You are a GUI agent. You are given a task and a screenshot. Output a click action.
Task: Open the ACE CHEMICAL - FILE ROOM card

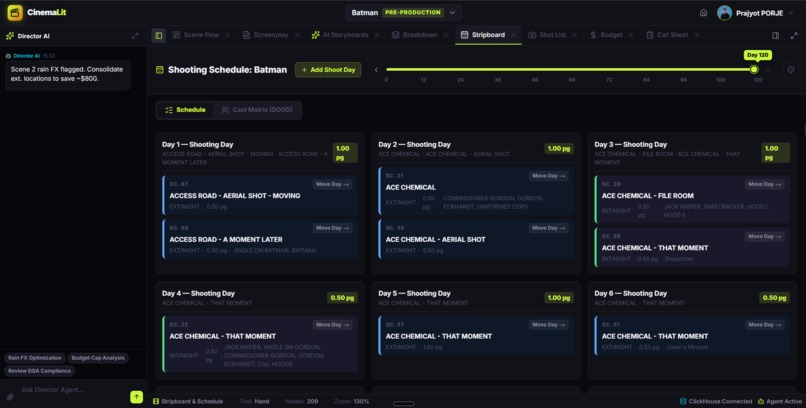point(692,199)
